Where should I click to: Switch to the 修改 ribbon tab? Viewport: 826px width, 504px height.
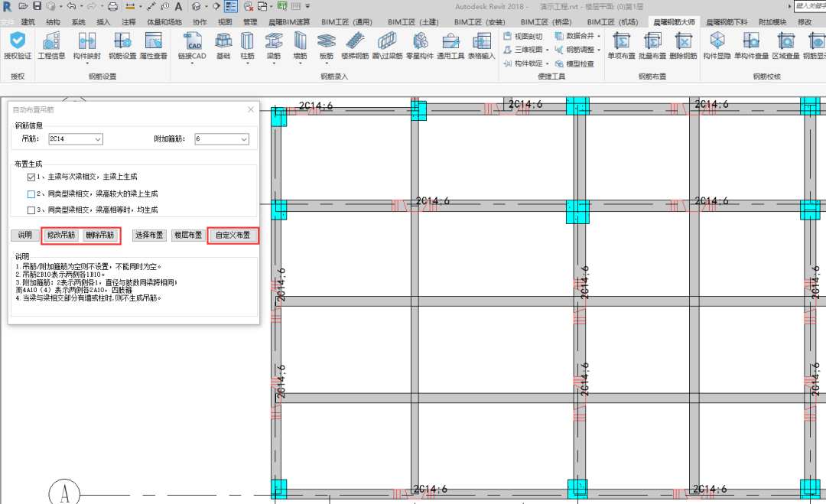pyautogui.click(x=805, y=22)
